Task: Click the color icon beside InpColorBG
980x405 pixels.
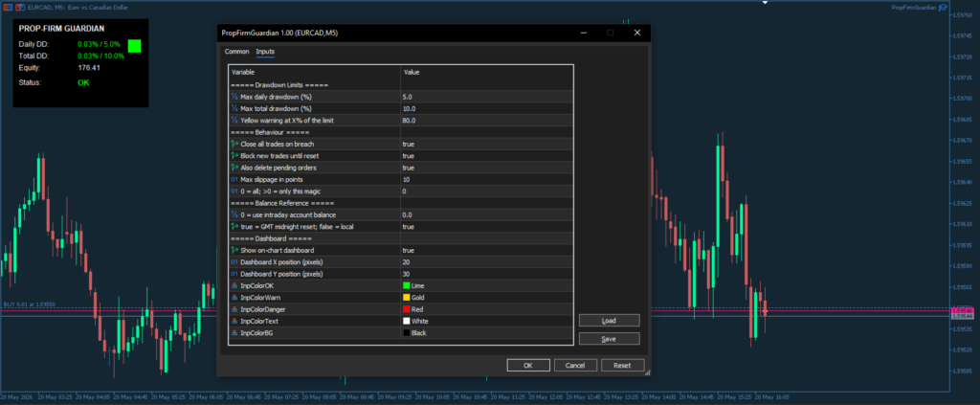Action: [x=234, y=333]
